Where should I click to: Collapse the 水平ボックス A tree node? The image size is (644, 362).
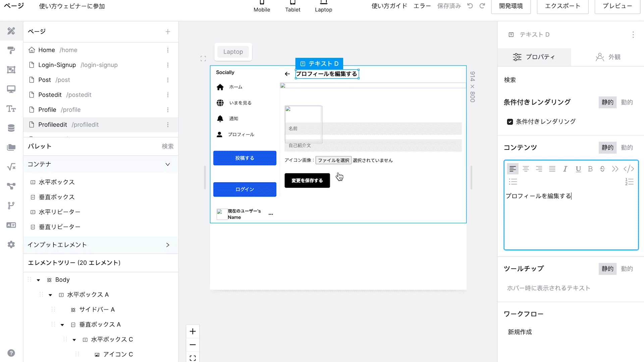[50, 295]
